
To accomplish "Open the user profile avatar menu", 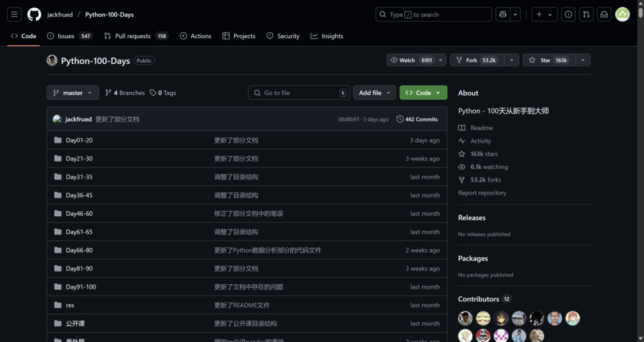I will pyautogui.click(x=622, y=14).
